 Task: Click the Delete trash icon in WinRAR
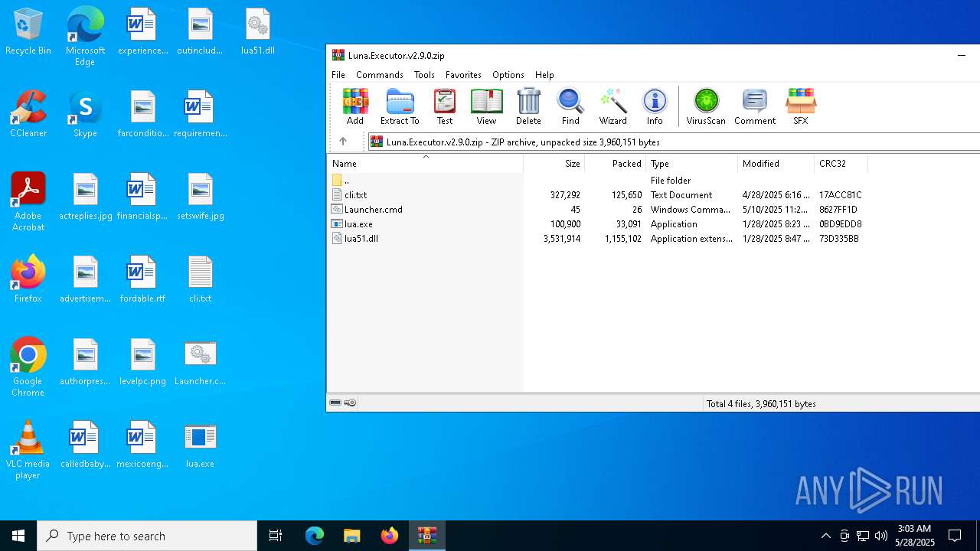click(x=528, y=106)
